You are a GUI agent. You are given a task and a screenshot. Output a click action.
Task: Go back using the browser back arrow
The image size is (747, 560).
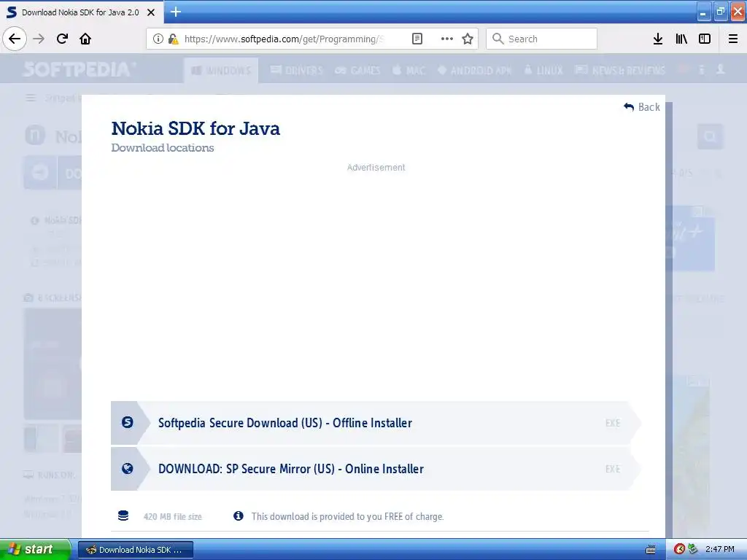(15, 39)
